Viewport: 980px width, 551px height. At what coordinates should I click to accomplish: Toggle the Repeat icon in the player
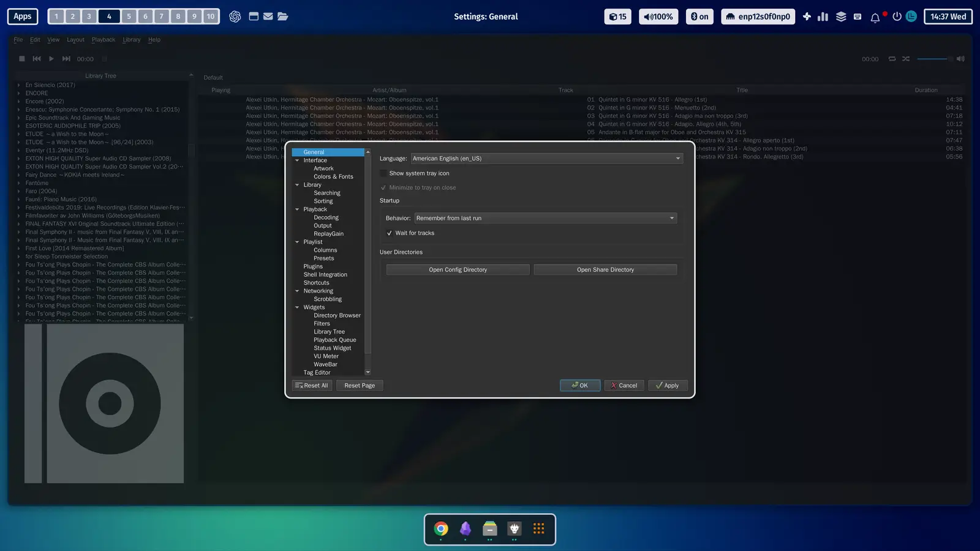coord(892,59)
